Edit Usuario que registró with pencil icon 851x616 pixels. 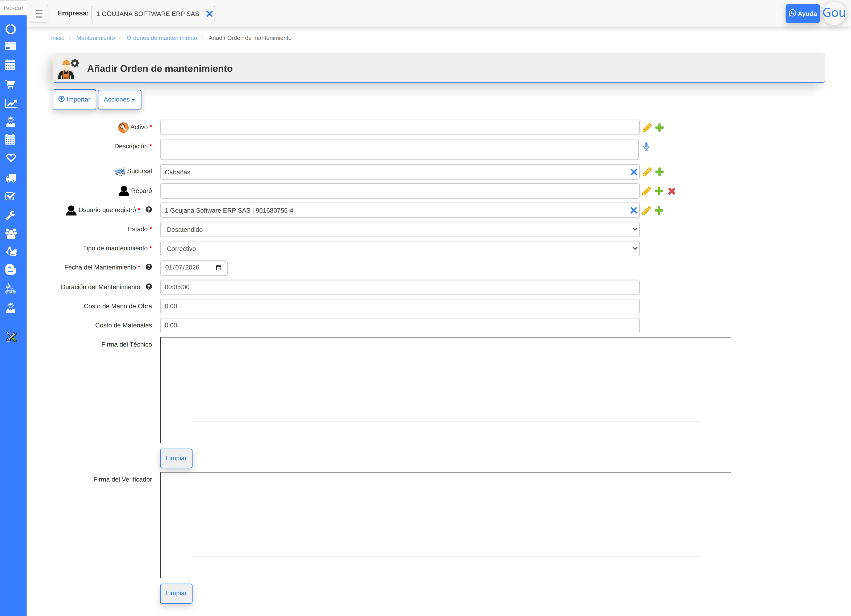pos(646,211)
